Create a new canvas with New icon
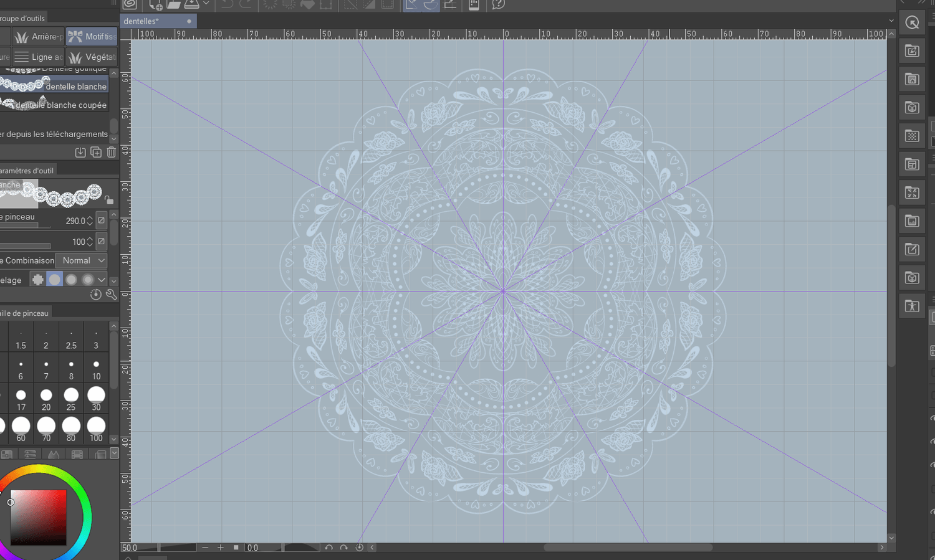 [156, 4]
